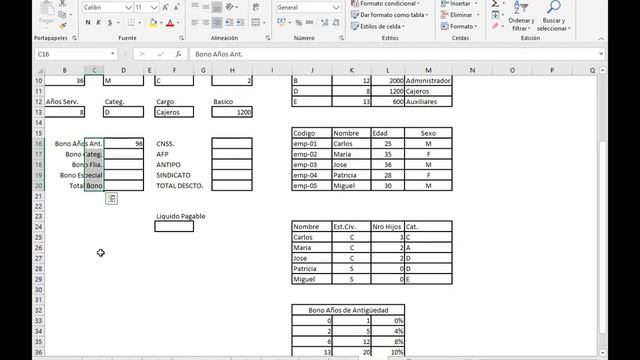The width and height of the screenshot is (640, 360).
Task: Apply Comma style (000)
Action: pyautogui.click(x=310, y=23)
